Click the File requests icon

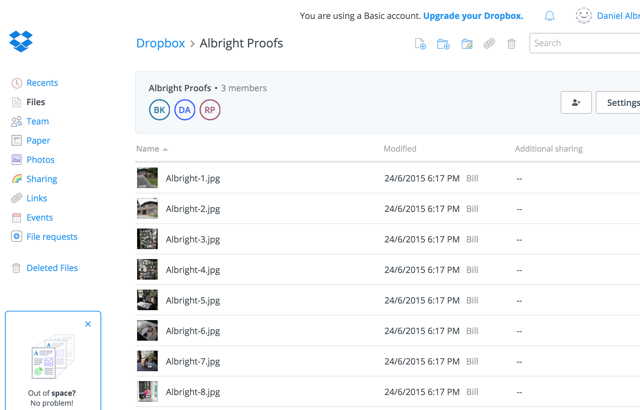[16, 237]
